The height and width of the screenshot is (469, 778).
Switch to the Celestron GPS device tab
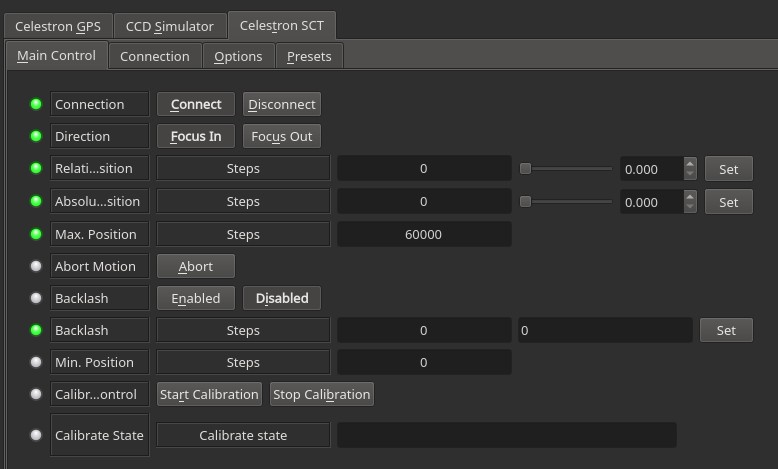point(58,26)
